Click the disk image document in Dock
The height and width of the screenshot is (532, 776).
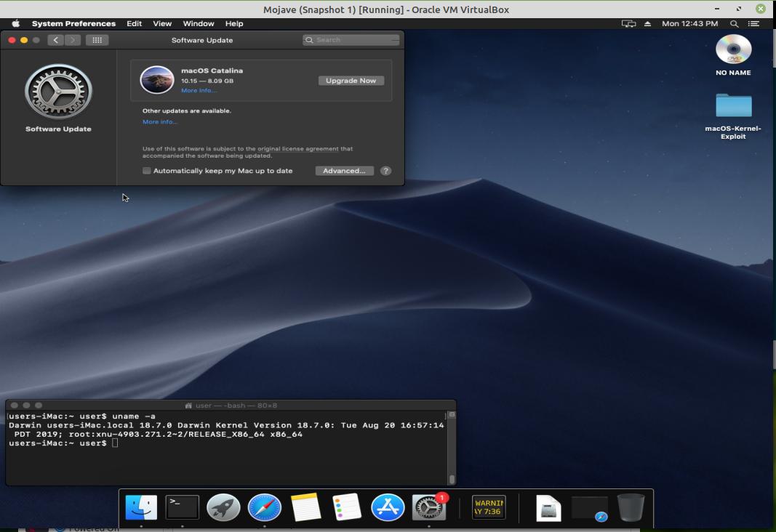(x=549, y=508)
